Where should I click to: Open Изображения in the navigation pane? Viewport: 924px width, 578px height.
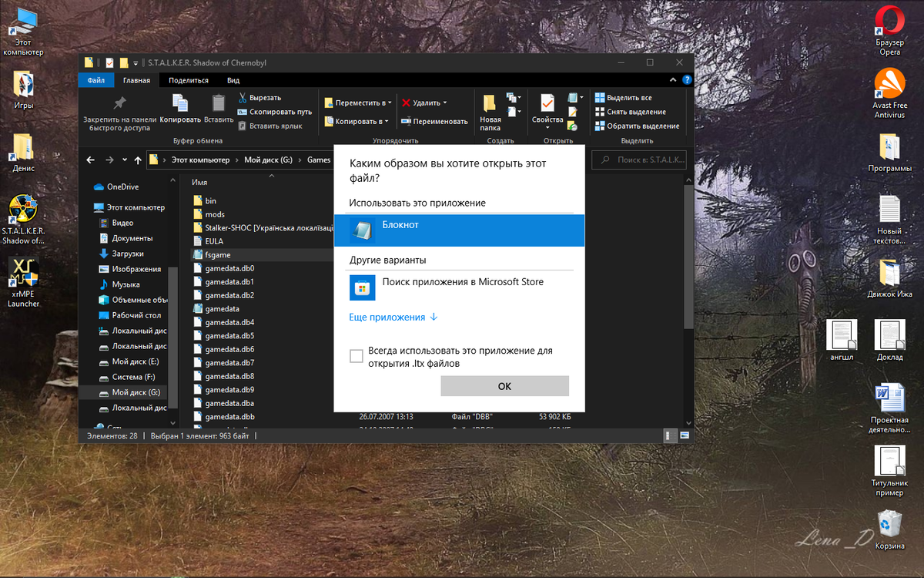click(x=130, y=269)
